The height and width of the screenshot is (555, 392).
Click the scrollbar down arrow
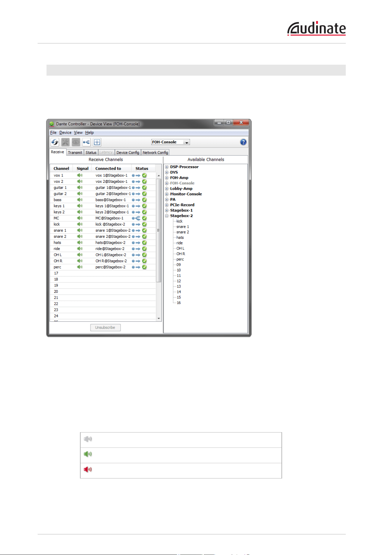pyautogui.click(x=159, y=318)
